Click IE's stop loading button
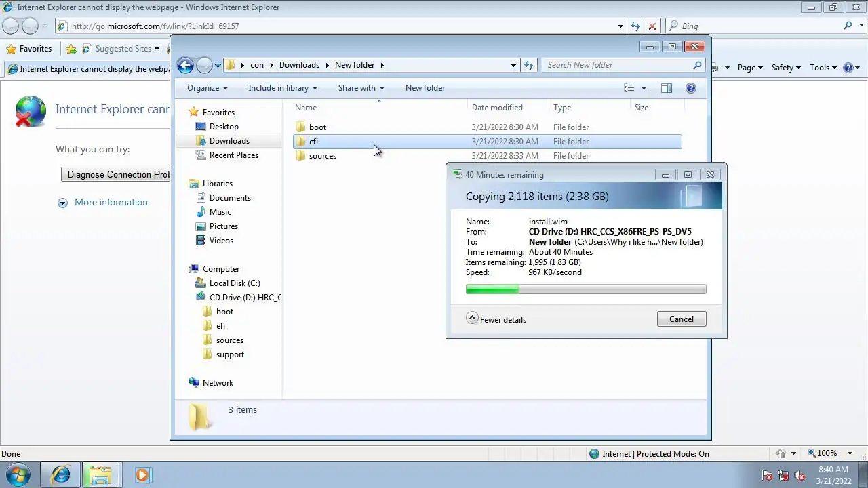This screenshot has width=868, height=488. pyautogui.click(x=652, y=26)
